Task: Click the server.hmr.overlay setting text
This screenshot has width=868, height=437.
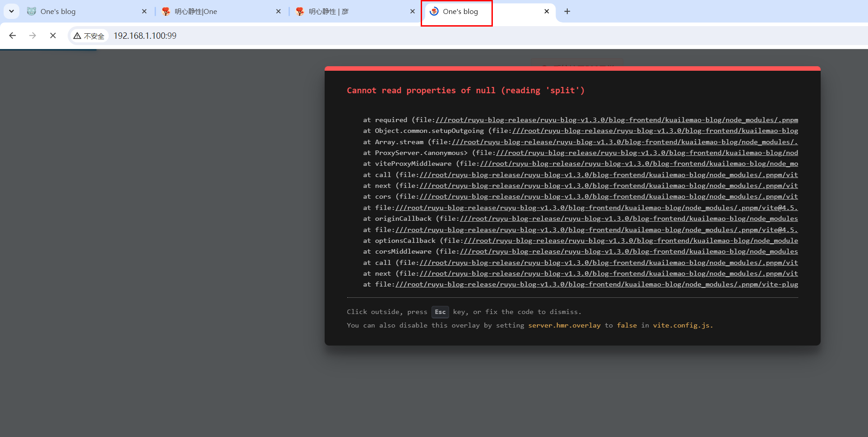Action: pyautogui.click(x=565, y=325)
